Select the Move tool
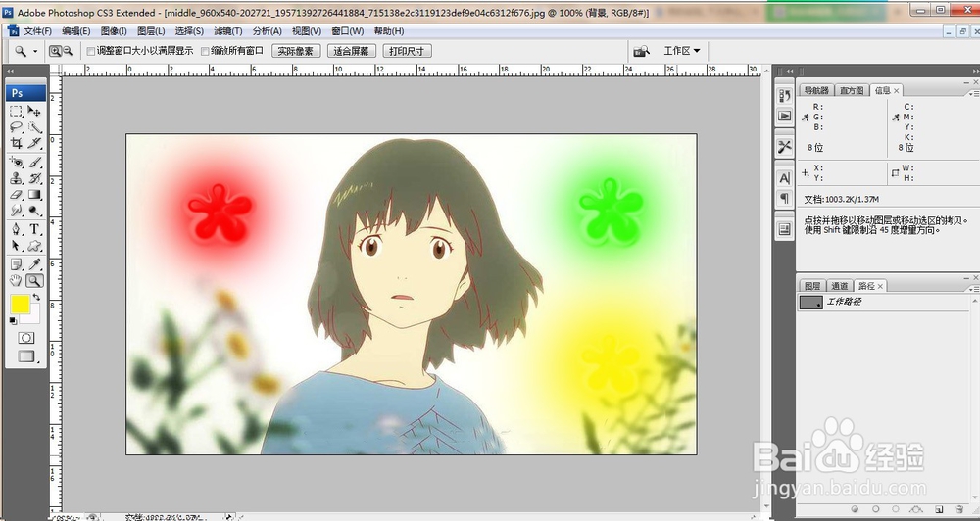980x521 pixels. click(x=34, y=112)
